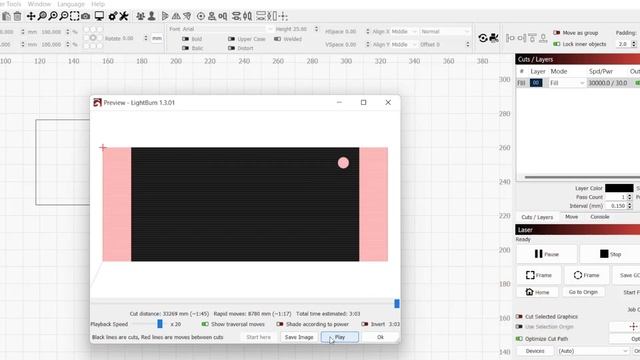This screenshot has width=640, height=360.
Task: Open the camera capture icon
Action: (x=86, y=16)
